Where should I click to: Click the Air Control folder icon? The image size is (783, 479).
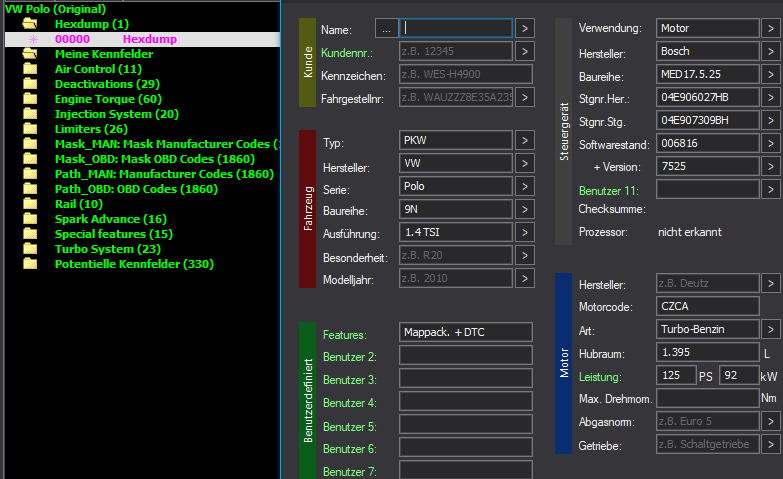(30, 68)
